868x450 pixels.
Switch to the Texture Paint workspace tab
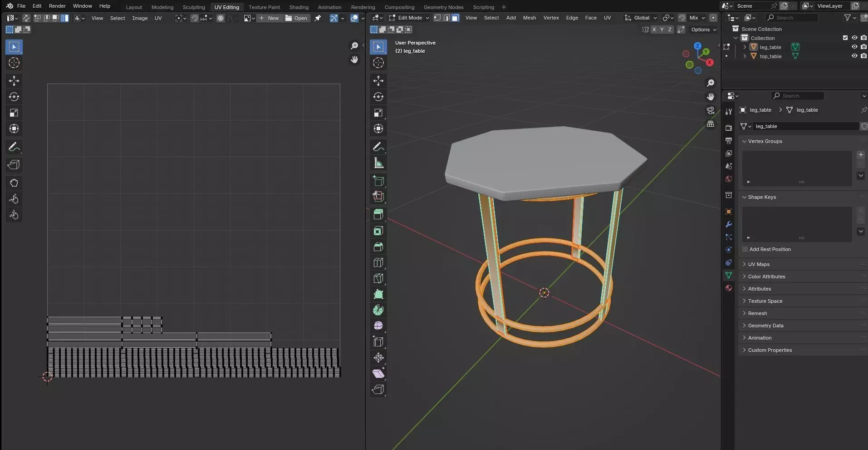[x=264, y=7]
